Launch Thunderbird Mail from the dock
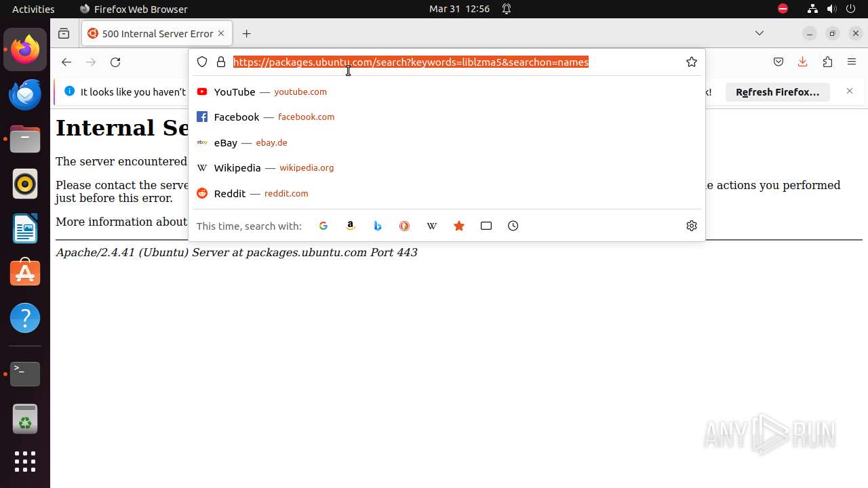 [25, 94]
